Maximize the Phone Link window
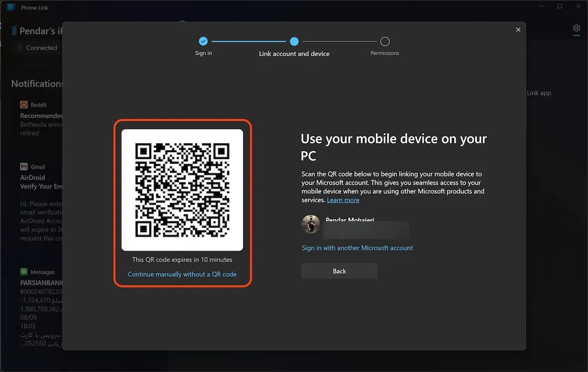This screenshot has height=372, width=588. tap(560, 6)
